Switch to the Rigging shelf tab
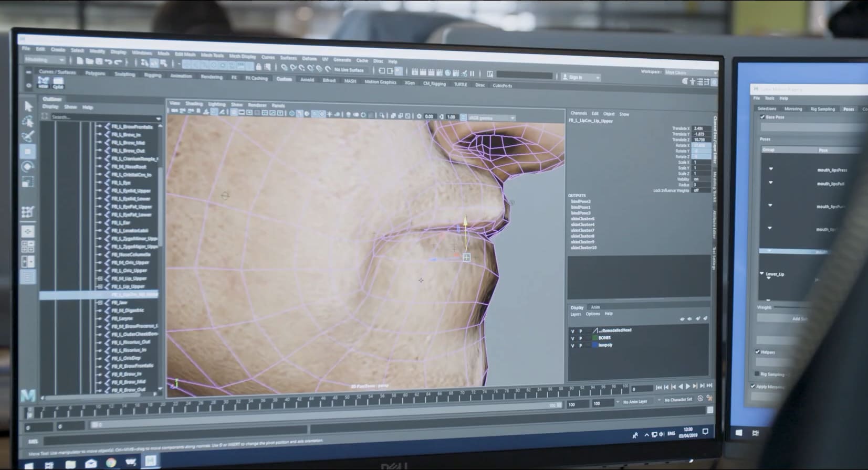The width and height of the screenshot is (868, 470). pyautogui.click(x=153, y=75)
